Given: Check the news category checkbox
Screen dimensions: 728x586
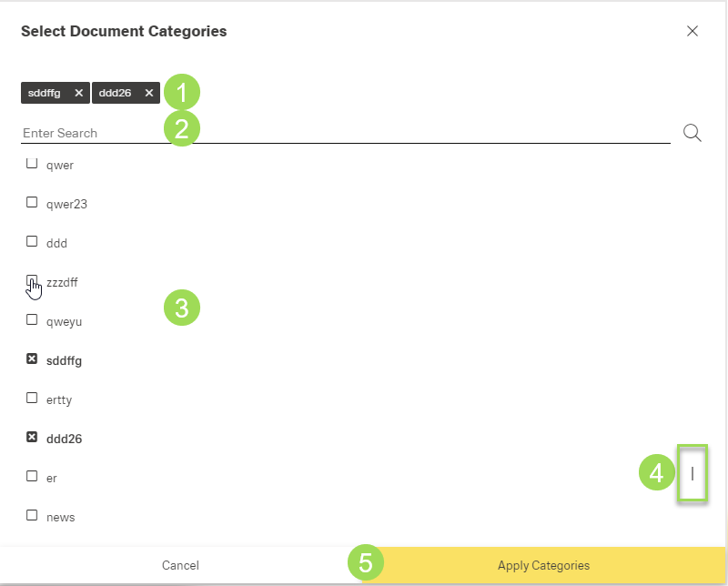Looking at the screenshot, I should point(32,516).
